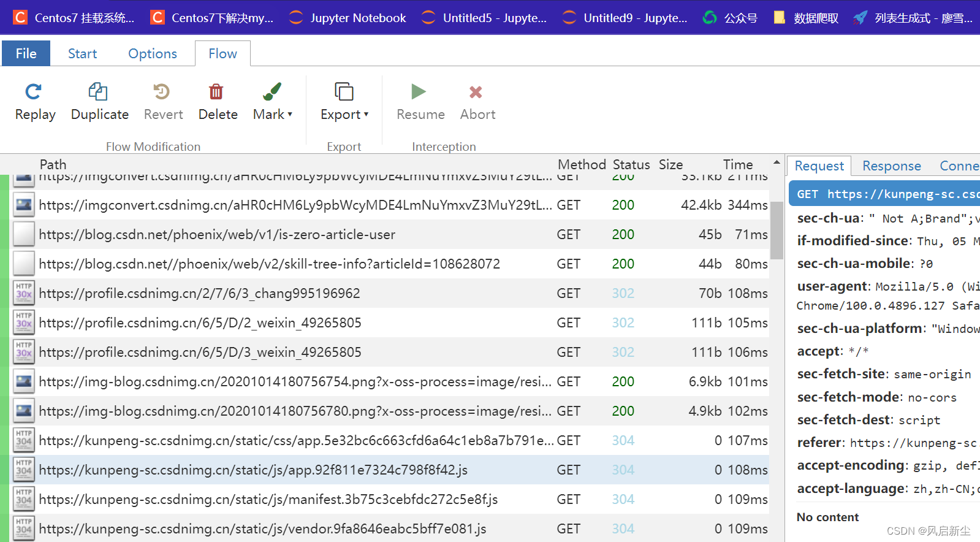Image resolution: width=980 pixels, height=542 pixels.
Task: Open Untitled9 - Jupyter browser tab
Action: 625,17
